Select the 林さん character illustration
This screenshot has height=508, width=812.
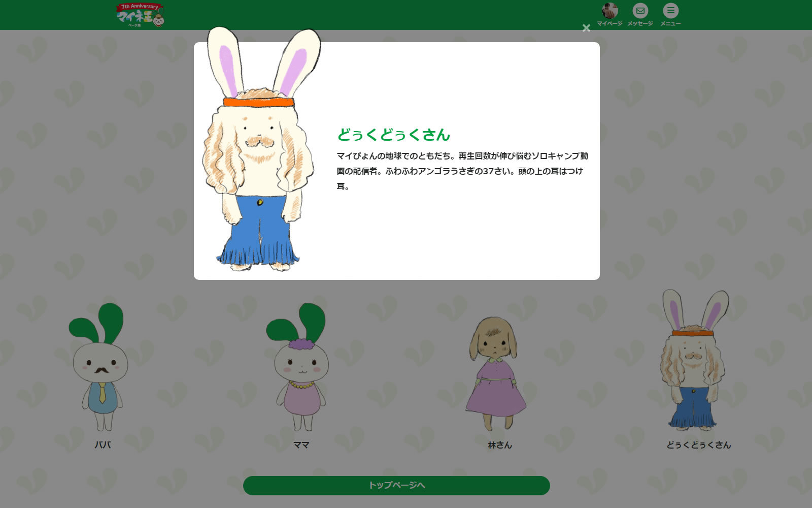coord(495,373)
